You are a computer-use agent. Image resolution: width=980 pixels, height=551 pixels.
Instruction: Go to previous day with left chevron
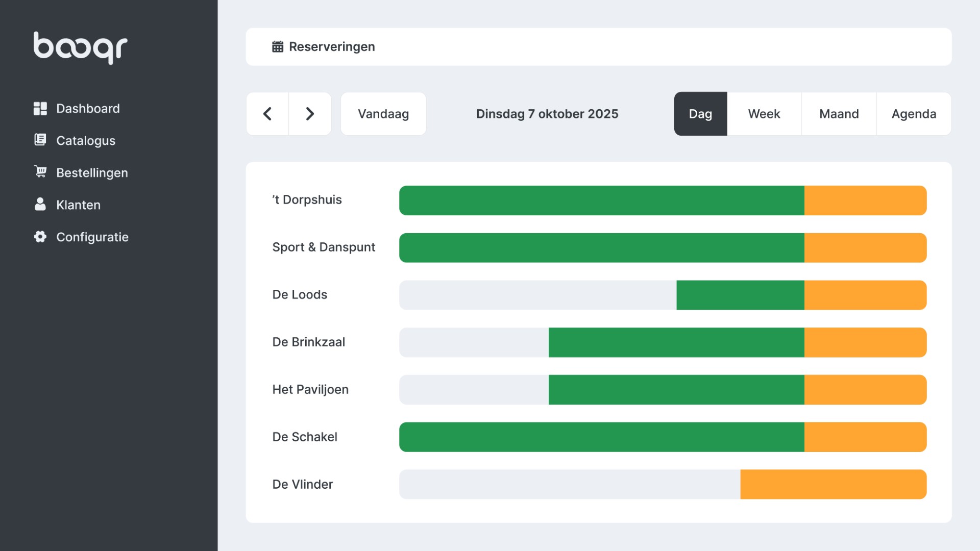click(267, 114)
